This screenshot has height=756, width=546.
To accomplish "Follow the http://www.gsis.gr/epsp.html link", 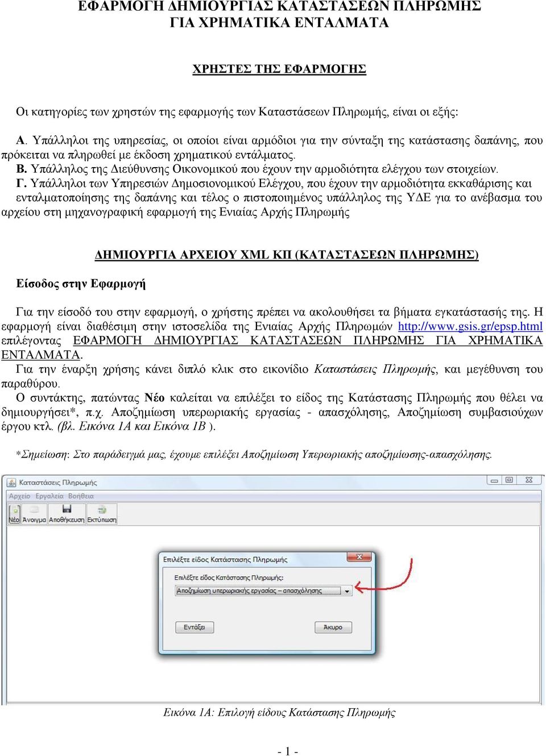I will tap(470, 326).
